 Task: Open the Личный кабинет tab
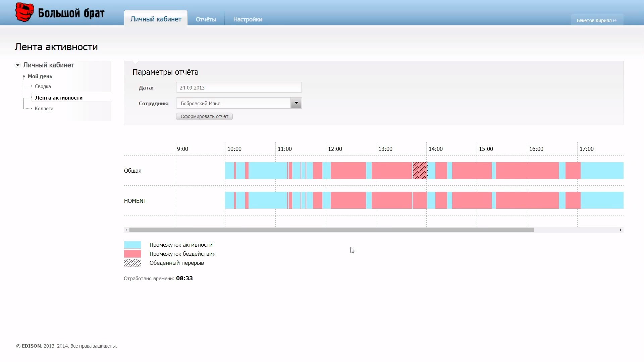pos(156,19)
